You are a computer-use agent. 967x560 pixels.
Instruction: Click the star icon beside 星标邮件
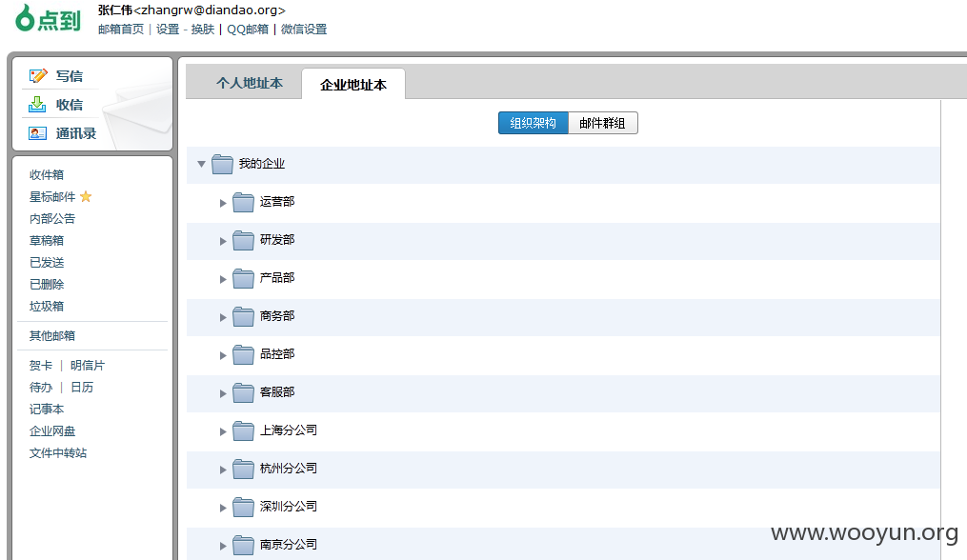point(86,197)
